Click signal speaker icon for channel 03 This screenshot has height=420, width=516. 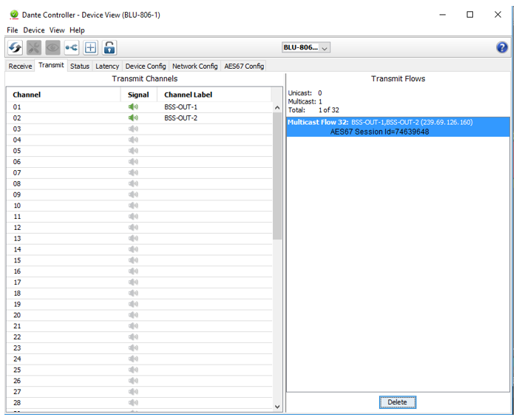tap(133, 129)
